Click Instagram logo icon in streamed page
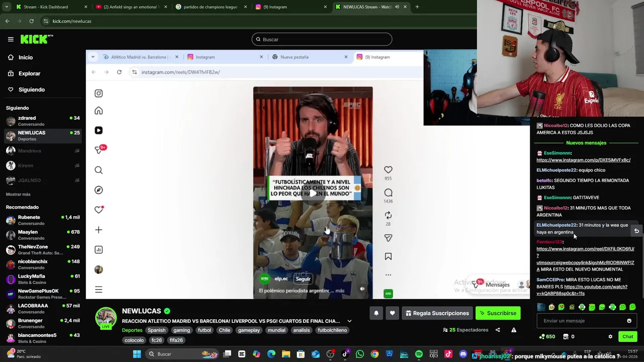The width and height of the screenshot is (644, 362). pos(99,93)
